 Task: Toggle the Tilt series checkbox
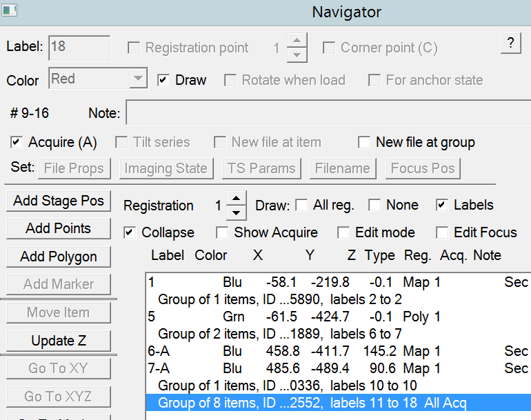pos(121,142)
